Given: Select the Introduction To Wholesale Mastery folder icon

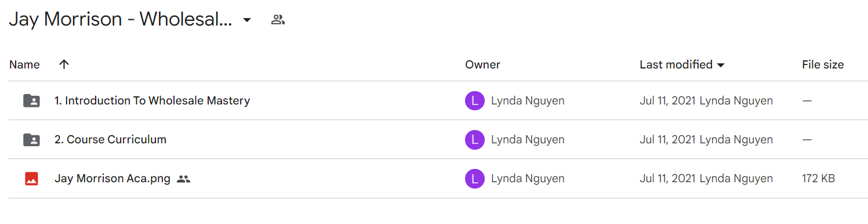Looking at the screenshot, I should tap(32, 101).
